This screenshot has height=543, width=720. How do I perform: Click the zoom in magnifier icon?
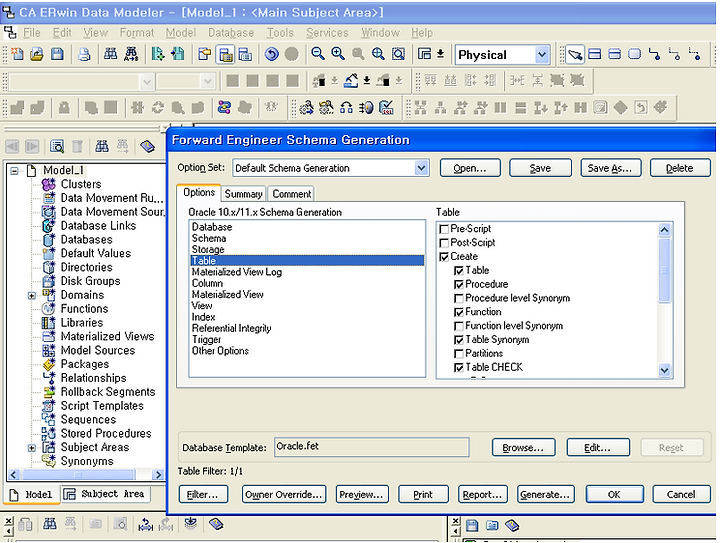point(338,54)
